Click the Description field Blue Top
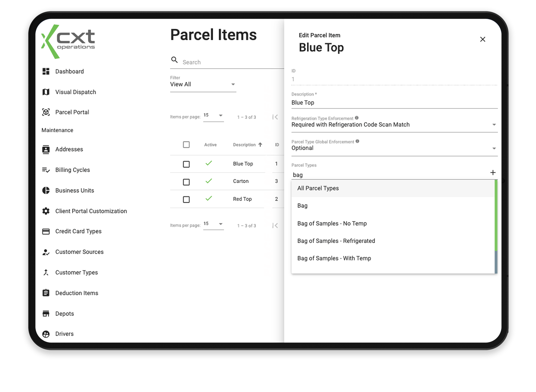The width and height of the screenshot is (536, 392). (394, 103)
